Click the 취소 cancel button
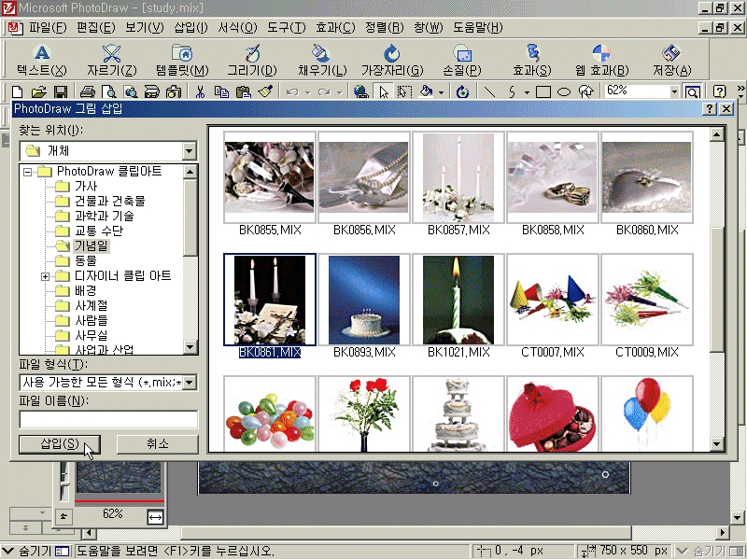This screenshot has width=747, height=560. (157, 443)
